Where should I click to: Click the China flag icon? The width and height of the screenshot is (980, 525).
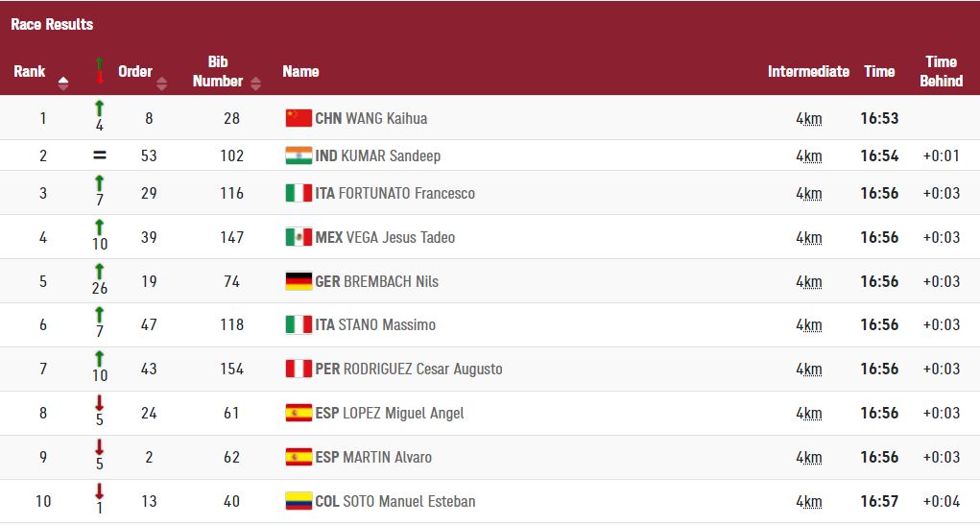299,118
